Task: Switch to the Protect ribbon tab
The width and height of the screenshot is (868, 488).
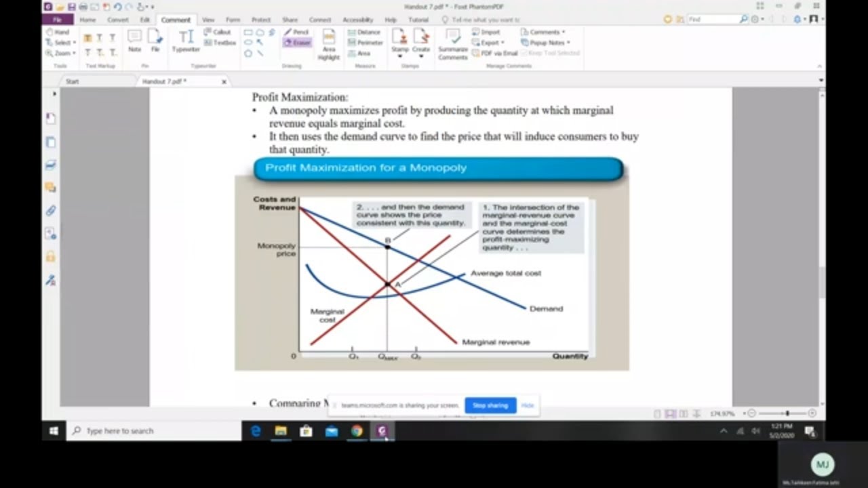Action: click(261, 20)
